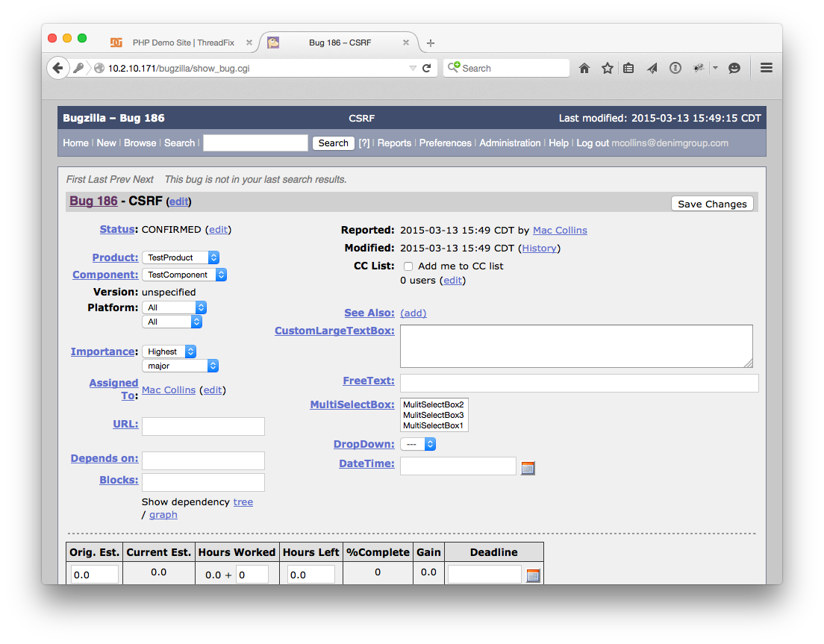Focus the Bugzilla quick search field
This screenshot has width=824, height=644.
[x=255, y=143]
